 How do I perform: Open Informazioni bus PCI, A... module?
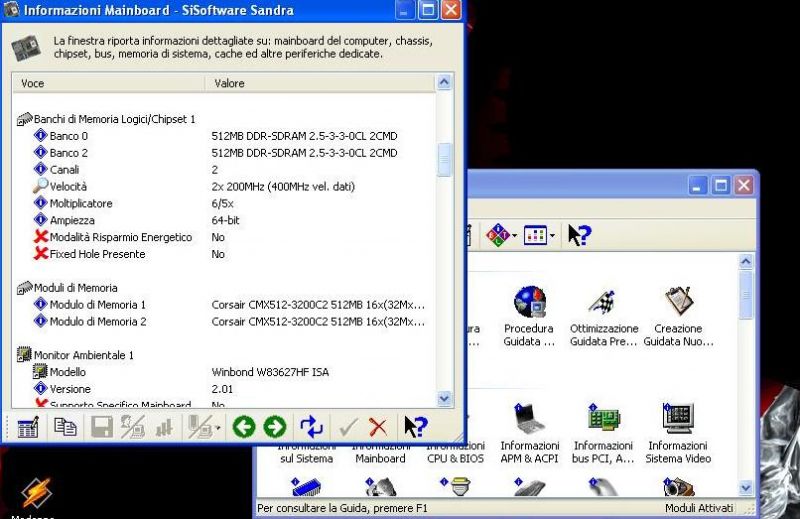(603, 433)
